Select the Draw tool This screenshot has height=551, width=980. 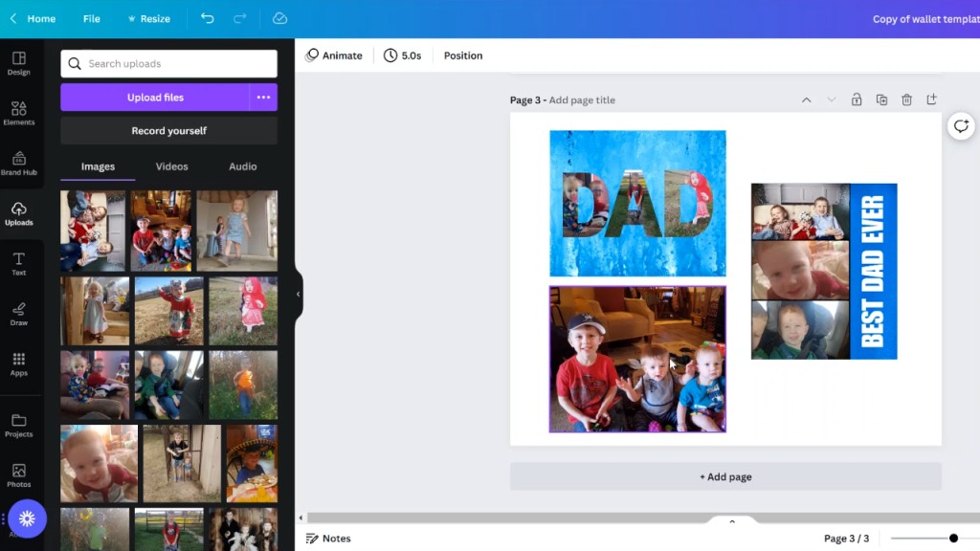[19, 314]
